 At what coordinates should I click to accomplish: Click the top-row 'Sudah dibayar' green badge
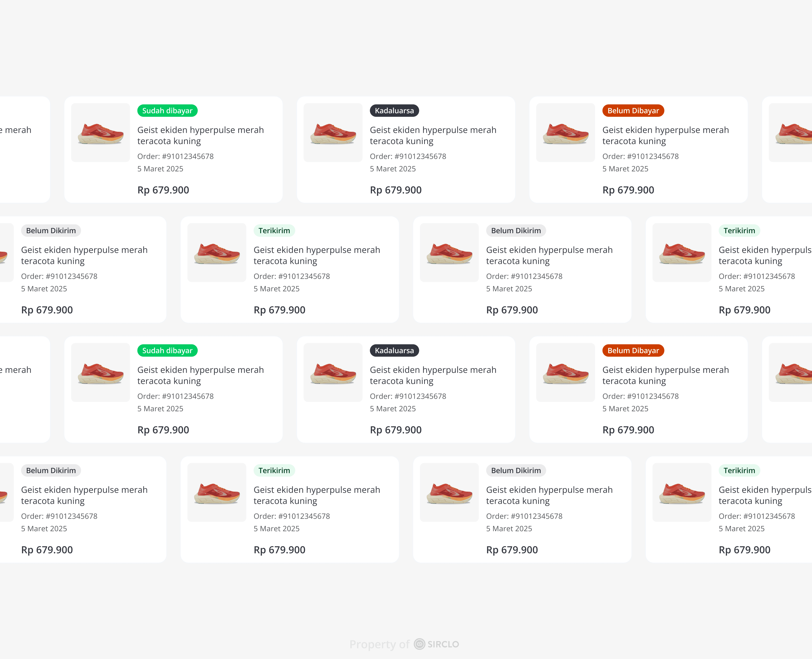(x=167, y=110)
